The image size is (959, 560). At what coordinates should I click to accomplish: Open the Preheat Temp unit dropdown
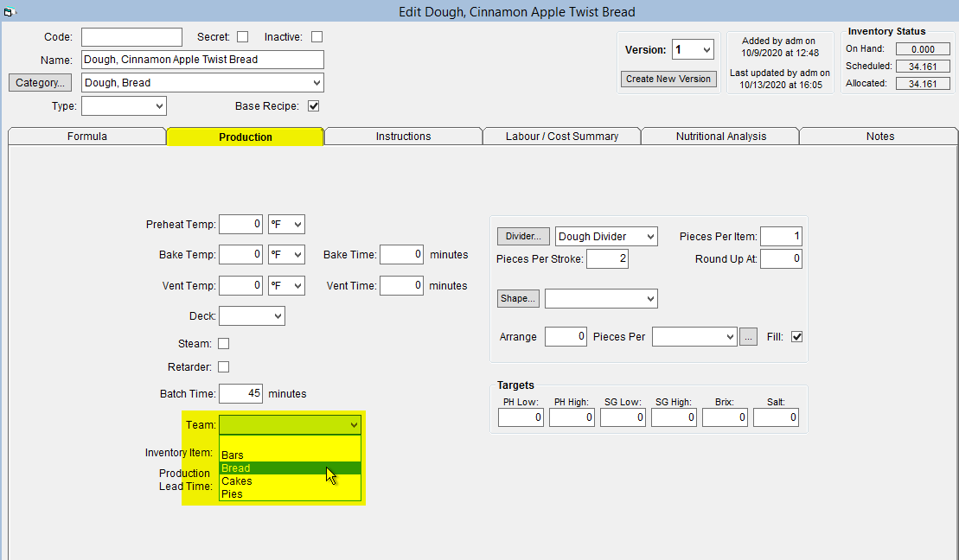[x=286, y=225]
